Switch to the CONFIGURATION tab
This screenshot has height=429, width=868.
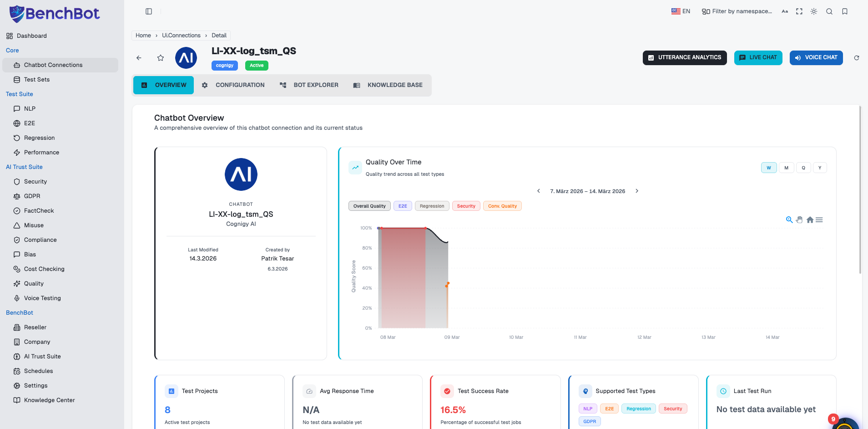(x=233, y=85)
